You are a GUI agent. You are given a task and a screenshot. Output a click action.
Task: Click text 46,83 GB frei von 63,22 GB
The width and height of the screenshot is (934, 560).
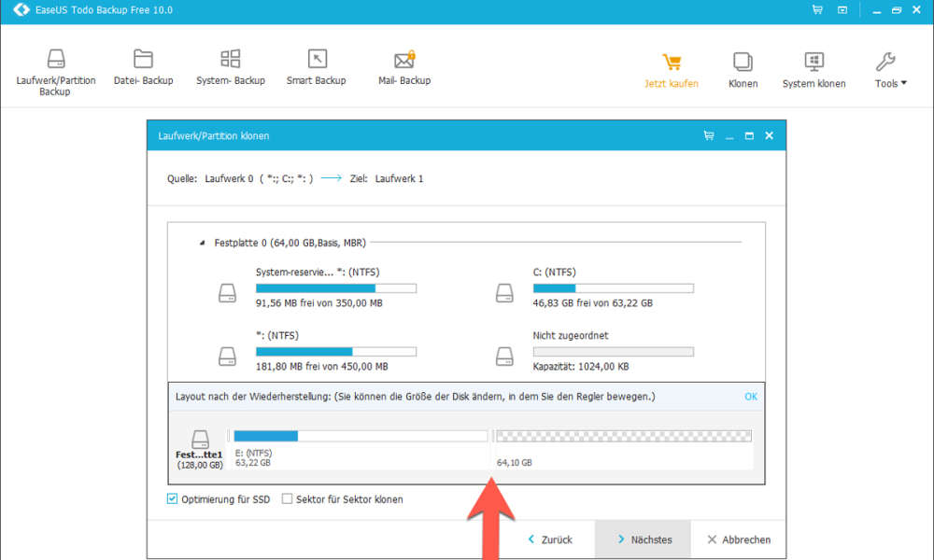[x=593, y=303]
